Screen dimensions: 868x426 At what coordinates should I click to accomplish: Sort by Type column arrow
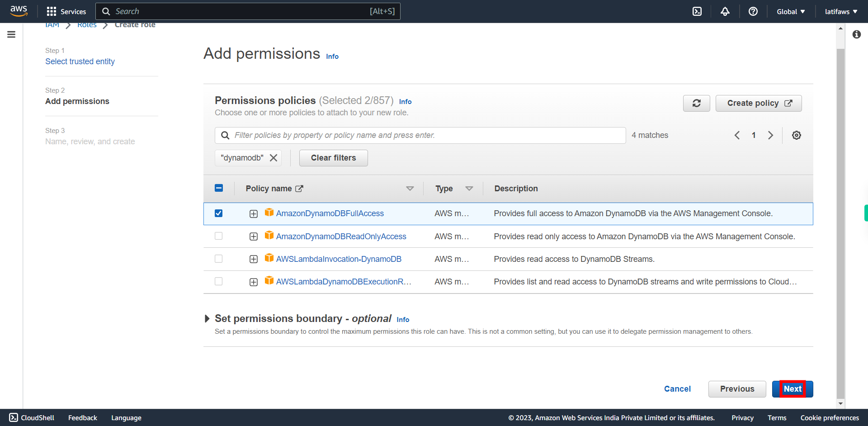tap(469, 189)
